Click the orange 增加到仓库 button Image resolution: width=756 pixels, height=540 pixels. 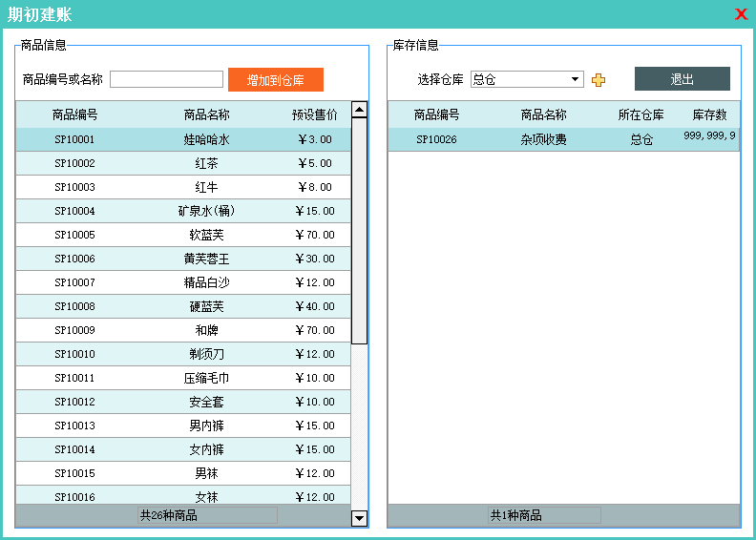[276, 80]
